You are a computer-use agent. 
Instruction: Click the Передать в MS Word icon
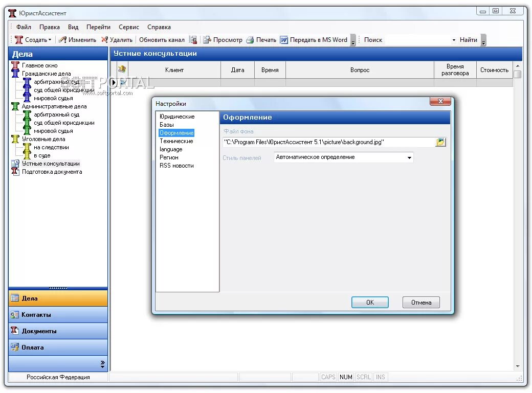[x=284, y=40]
